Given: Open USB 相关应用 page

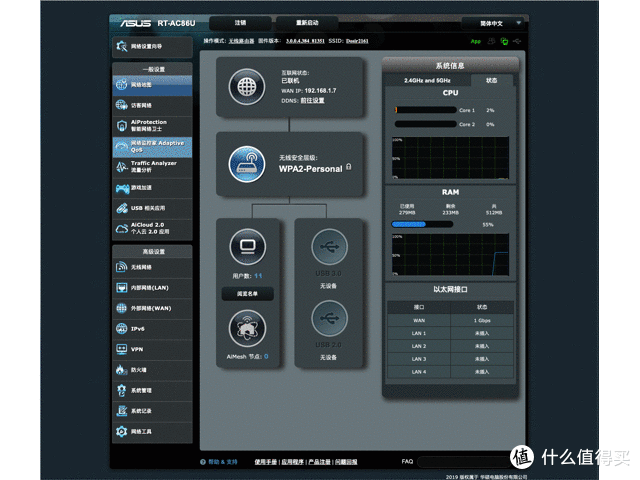Looking at the screenshot, I should 152,209.
